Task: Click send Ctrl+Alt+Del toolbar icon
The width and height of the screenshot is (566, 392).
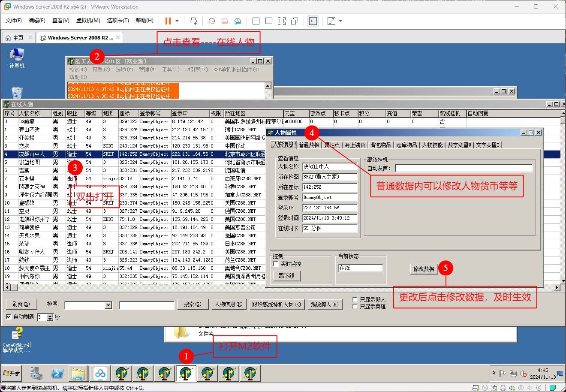Action: [193, 21]
